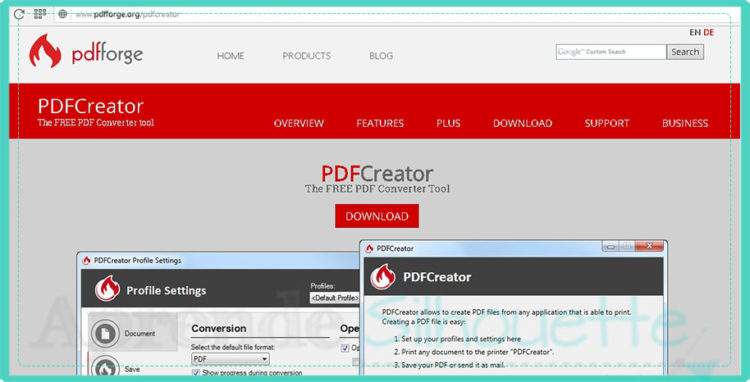Viewport: 750px width, 382px height.
Task: Switch language to EN
Action: coord(695,33)
